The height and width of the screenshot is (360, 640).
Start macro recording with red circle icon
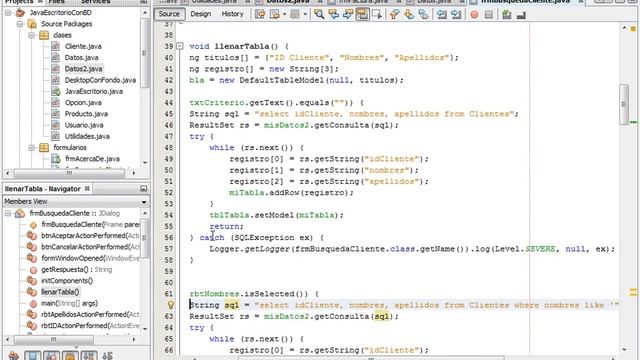point(474,15)
